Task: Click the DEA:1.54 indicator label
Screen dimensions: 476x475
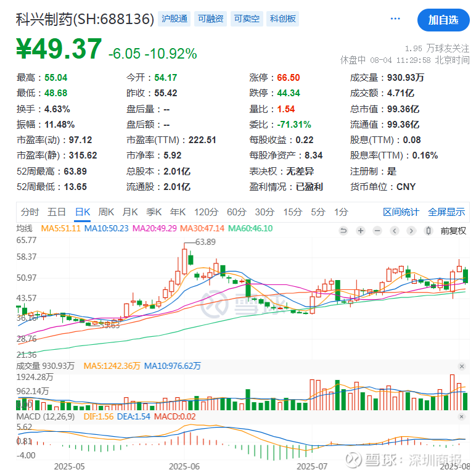Action: point(134,416)
